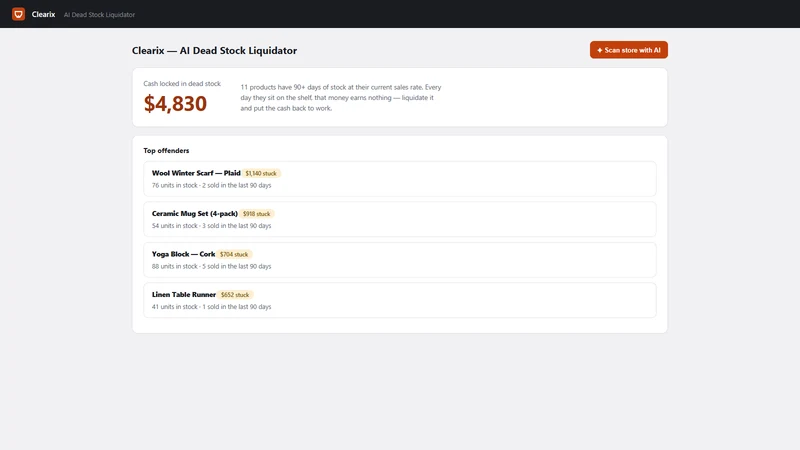This screenshot has width=800, height=450.
Task: Click the AI Dead Stock Liquidator header subtitle
Action: [99, 15]
